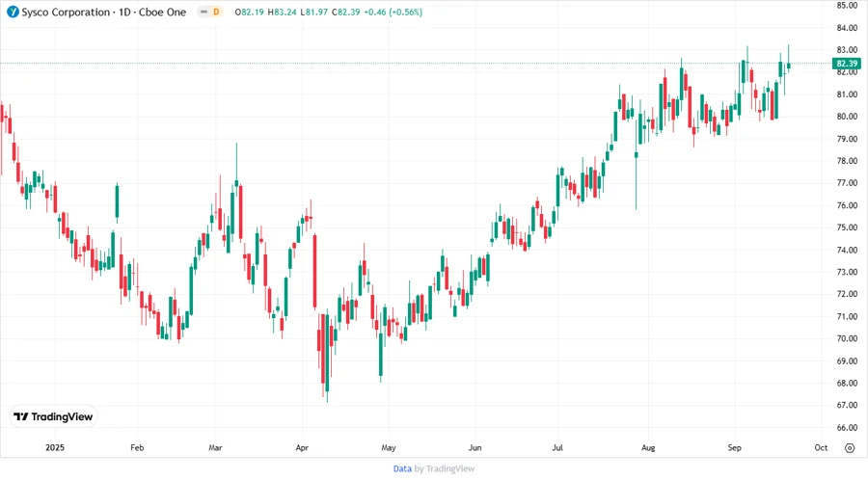Click the Apr time axis label
The height and width of the screenshot is (480, 868).
302,448
